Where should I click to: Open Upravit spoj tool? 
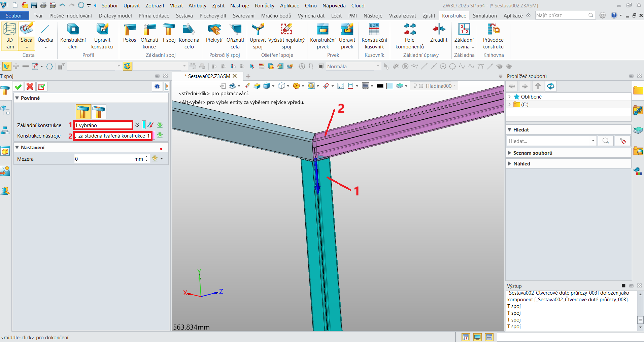[258, 36]
